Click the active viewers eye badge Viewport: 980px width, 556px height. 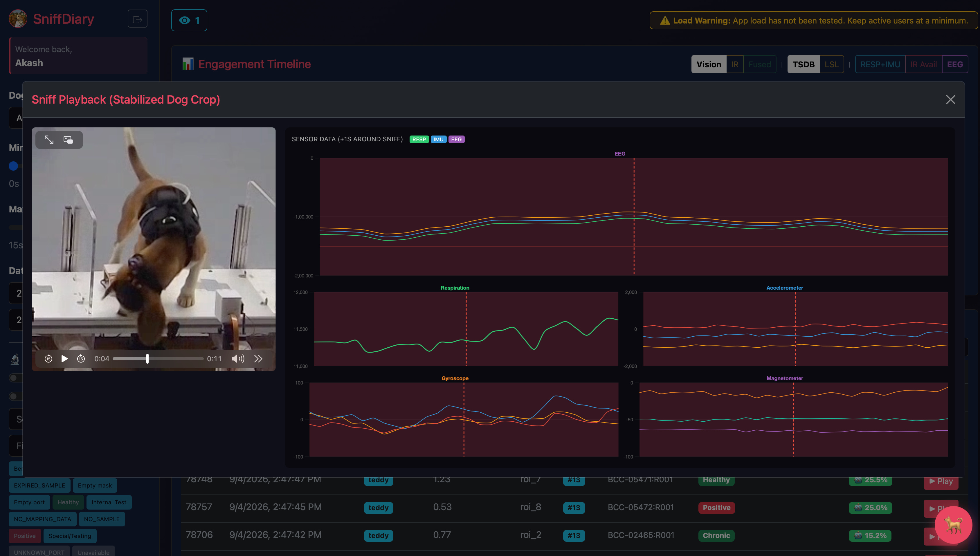click(189, 20)
